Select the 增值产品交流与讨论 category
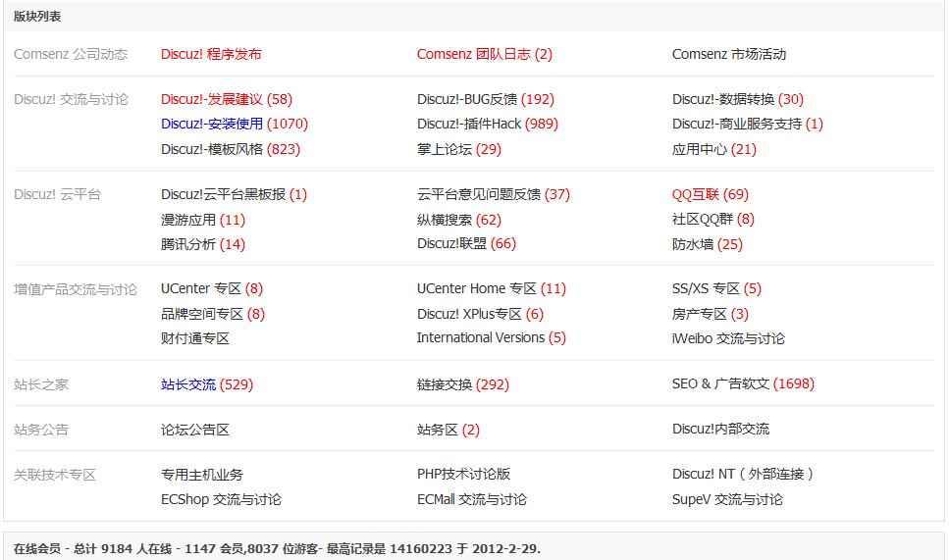949x560 pixels. [76, 289]
